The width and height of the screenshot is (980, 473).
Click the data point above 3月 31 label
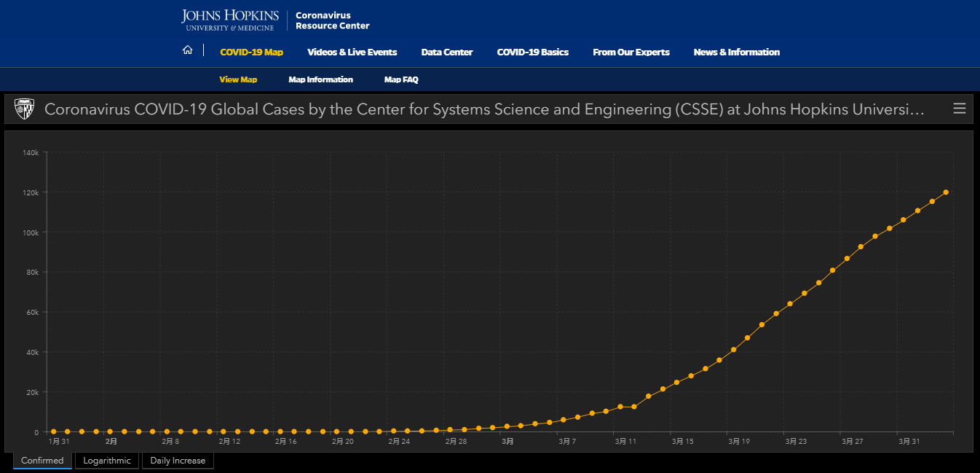(904, 220)
